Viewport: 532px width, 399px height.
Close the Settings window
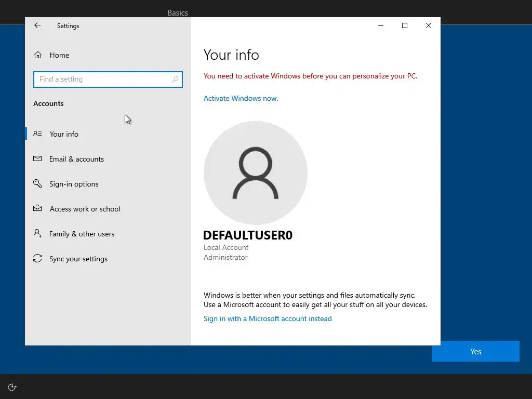click(x=429, y=25)
